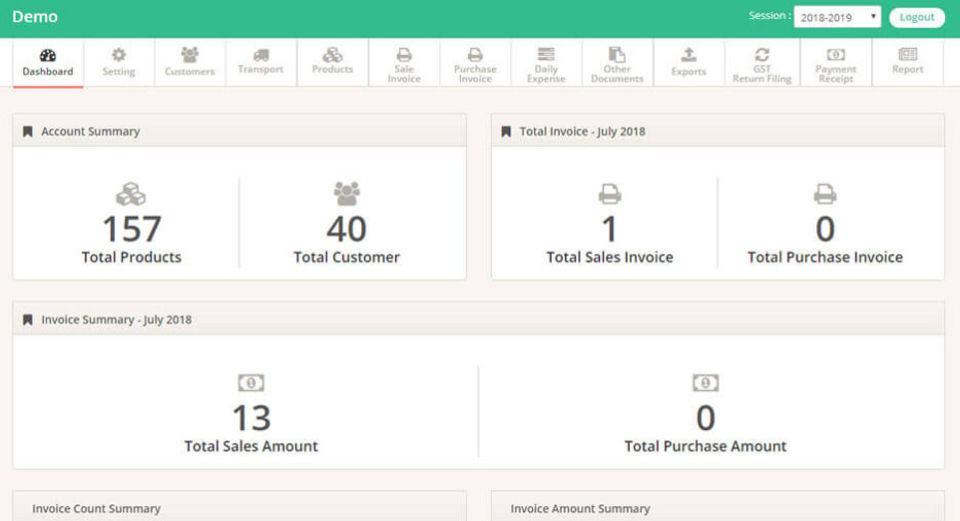Image resolution: width=960 pixels, height=521 pixels.
Task: Click the Total Purchase Amount label
Action: click(705, 446)
